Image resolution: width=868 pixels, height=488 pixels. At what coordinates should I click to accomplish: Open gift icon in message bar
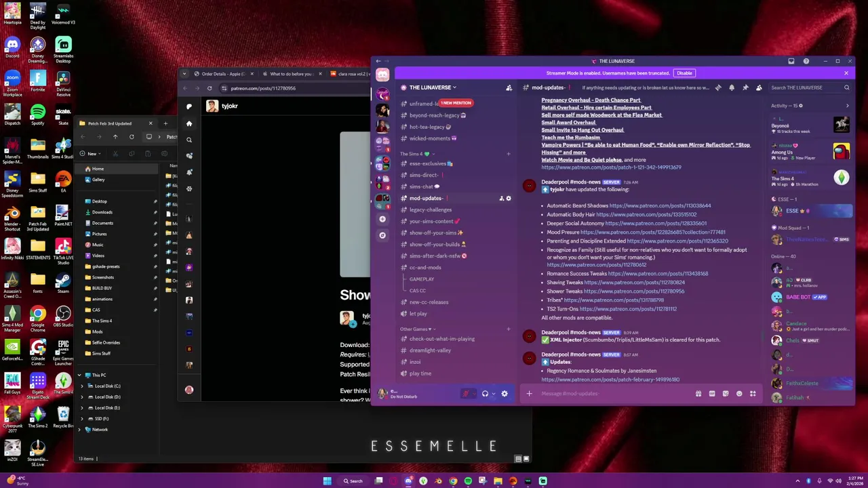[x=698, y=394]
